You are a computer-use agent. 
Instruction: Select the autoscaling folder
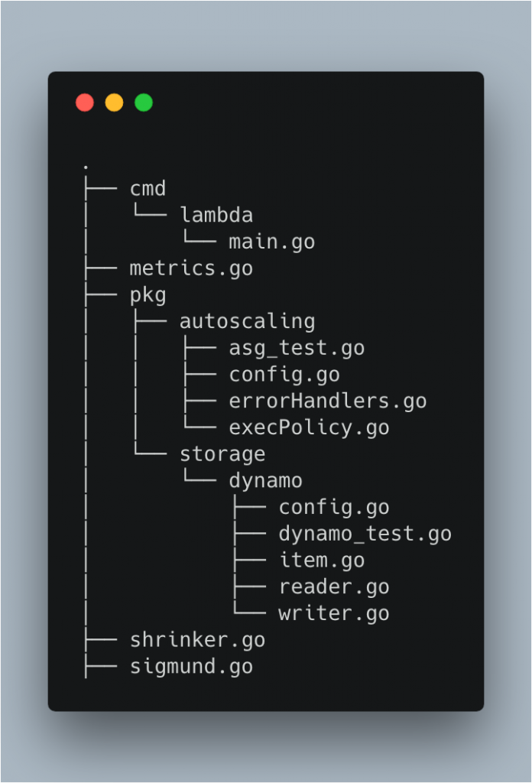tap(248, 322)
